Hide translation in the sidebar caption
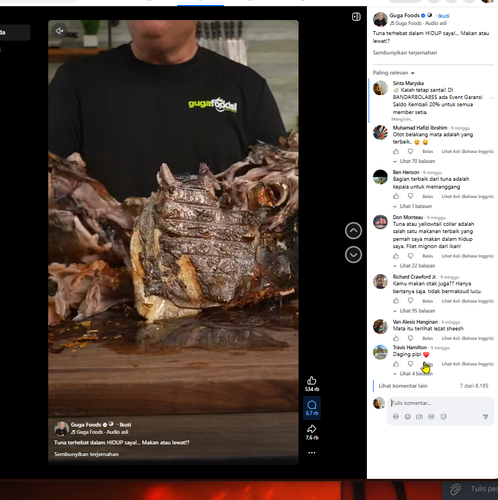 point(405,53)
